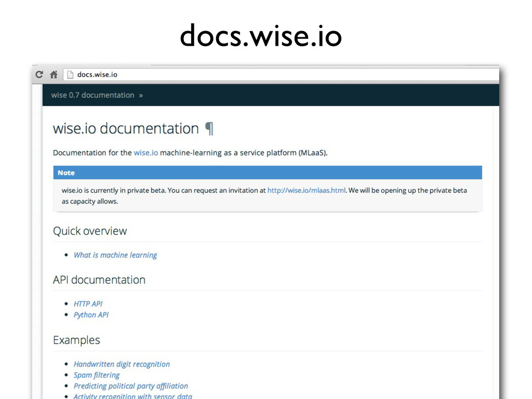Go to the browser home page icon
Screen dimensions: 532x399
pyautogui.click(x=54, y=74)
